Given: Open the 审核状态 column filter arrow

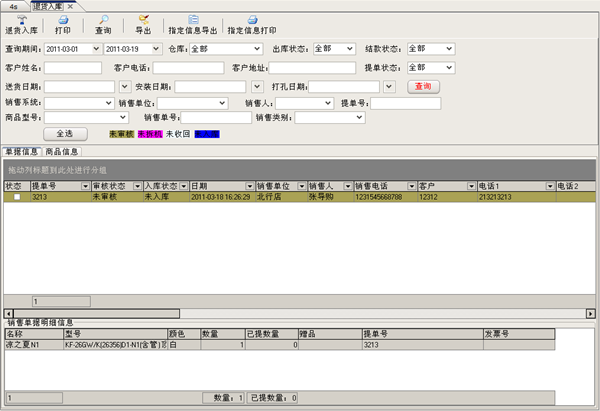Looking at the screenshot, I should 138,186.
